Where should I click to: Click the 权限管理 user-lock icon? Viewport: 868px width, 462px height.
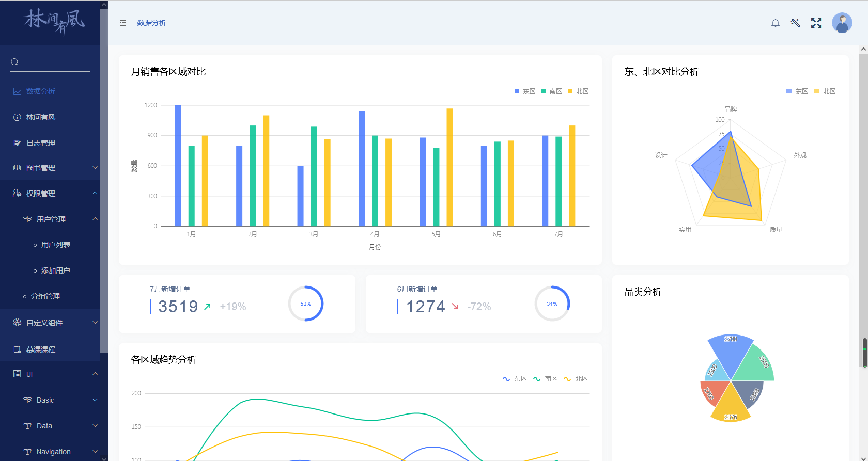pyautogui.click(x=17, y=194)
